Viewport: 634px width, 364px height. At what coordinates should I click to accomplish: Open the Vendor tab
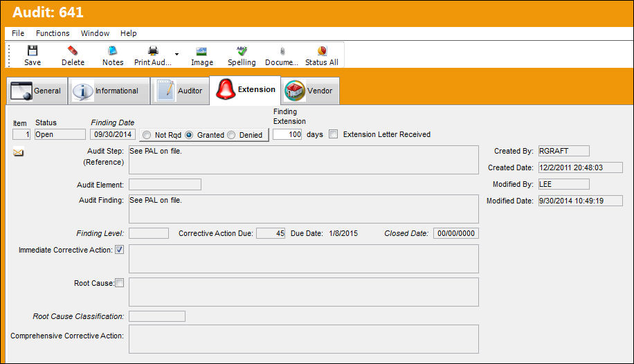pos(310,91)
